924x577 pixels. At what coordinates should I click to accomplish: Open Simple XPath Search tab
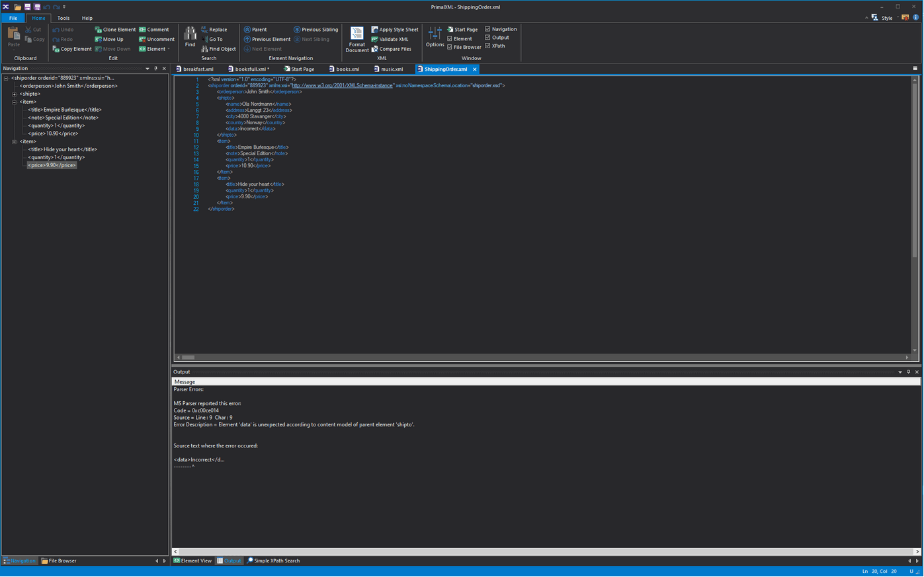(273, 561)
